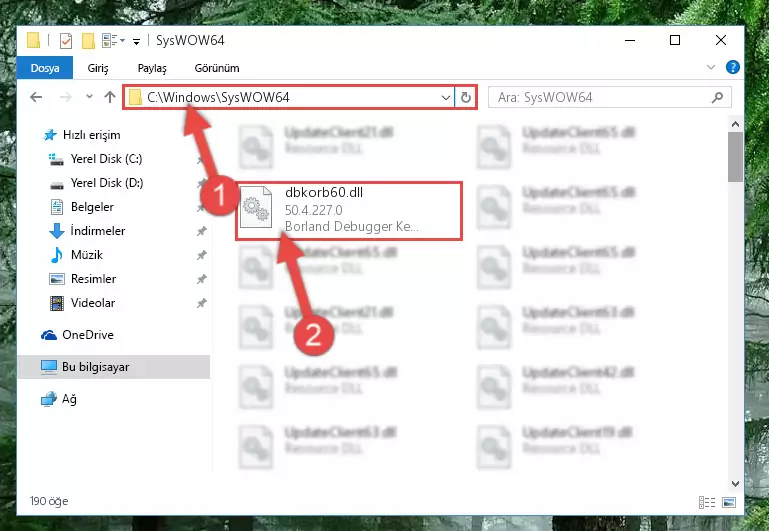Go forward with the right arrow
Image resolution: width=769 pixels, height=531 pixels.
[x=65, y=97]
